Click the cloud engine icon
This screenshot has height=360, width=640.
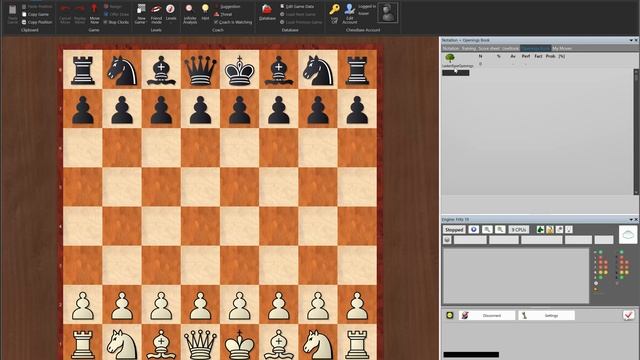click(628, 235)
